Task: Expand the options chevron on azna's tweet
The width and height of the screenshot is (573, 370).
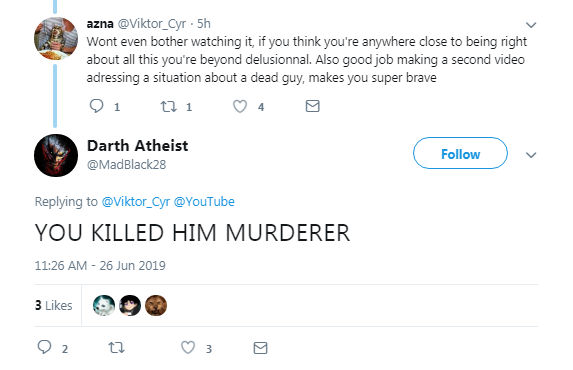Action: 531,25
